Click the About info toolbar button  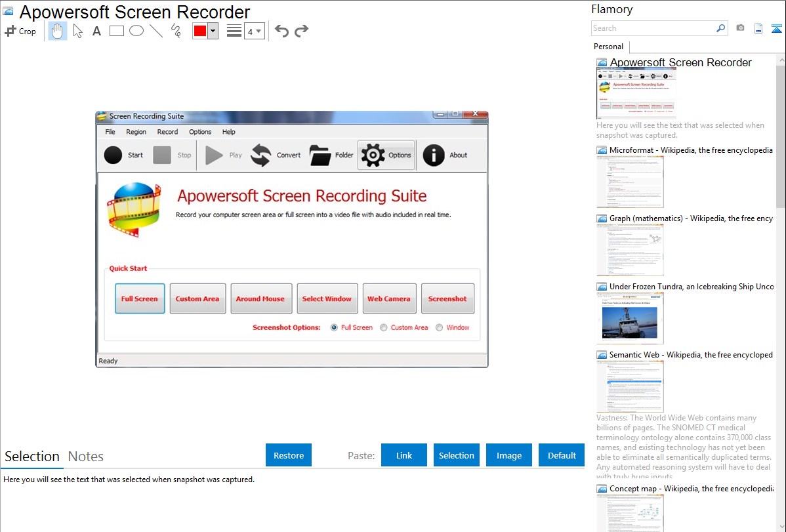click(x=445, y=155)
